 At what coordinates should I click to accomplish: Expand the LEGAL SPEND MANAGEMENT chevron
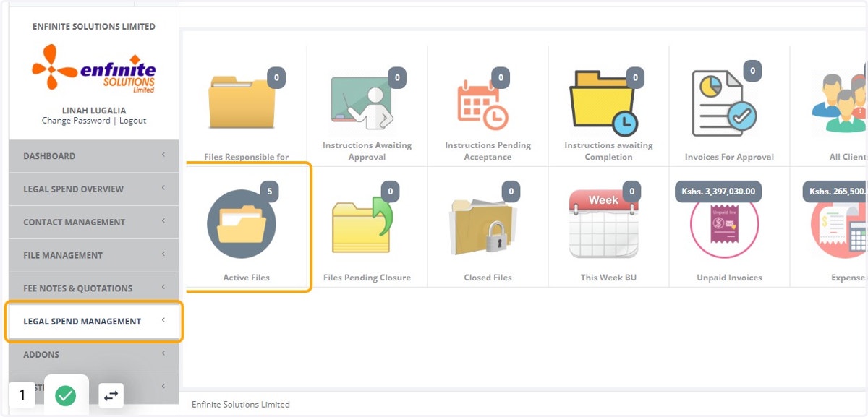click(163, 321)
